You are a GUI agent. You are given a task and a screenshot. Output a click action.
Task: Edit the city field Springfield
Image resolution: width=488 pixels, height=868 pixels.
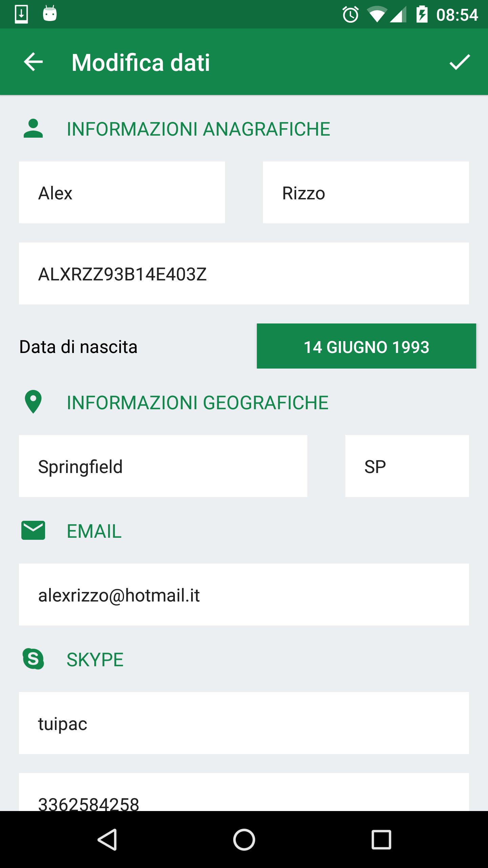click(x=163, y=466)
